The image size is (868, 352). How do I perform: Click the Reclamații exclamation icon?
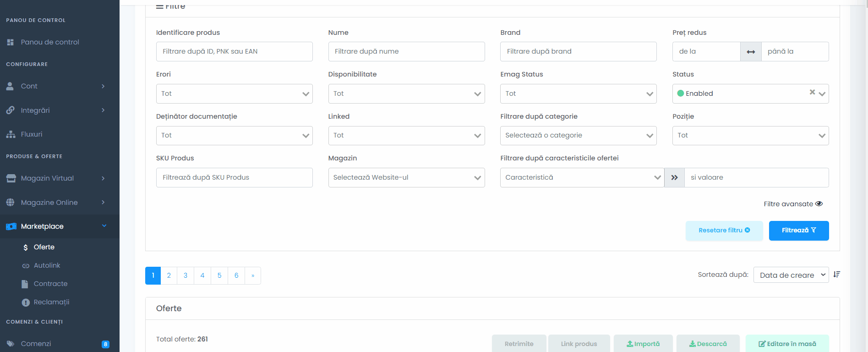(x=26, y=302)
